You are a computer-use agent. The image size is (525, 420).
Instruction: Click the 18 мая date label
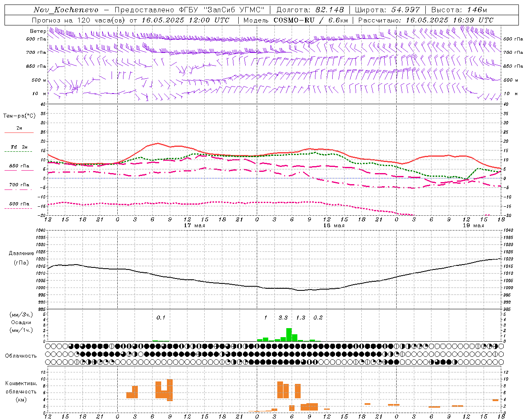click(x=334, y=226)
